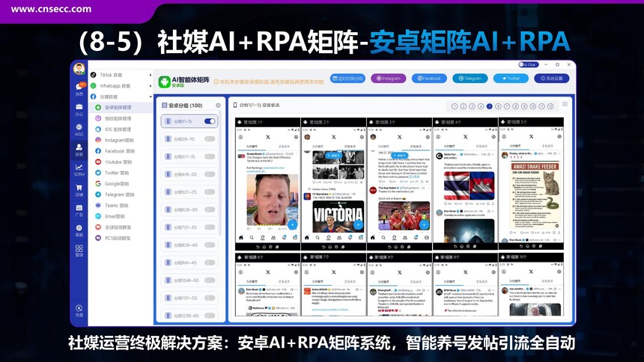
Task: Open the AIGC sidebar section
Action: (79, 129)
